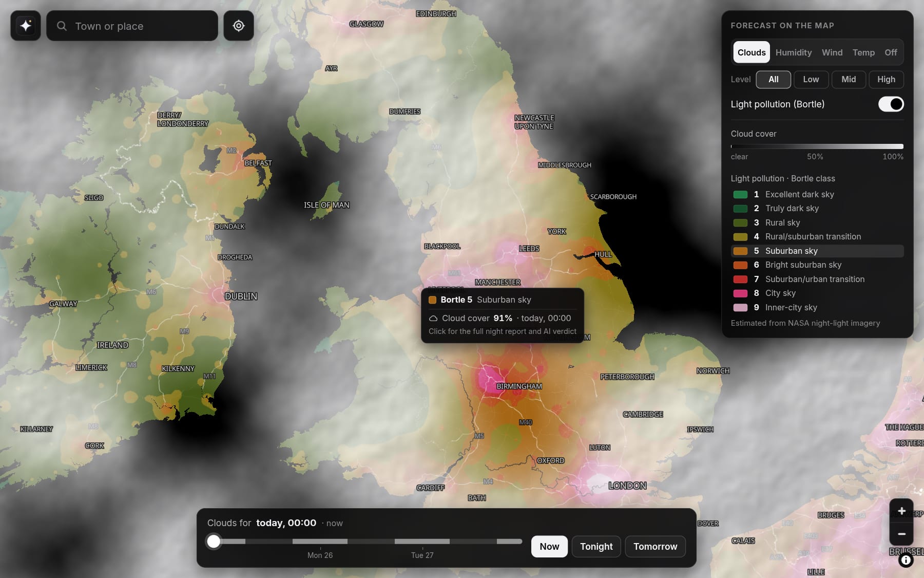The height and width of the screenshot is (578, 924).
Task: Click the Suburban sky legend row
Action: point(817,251)
